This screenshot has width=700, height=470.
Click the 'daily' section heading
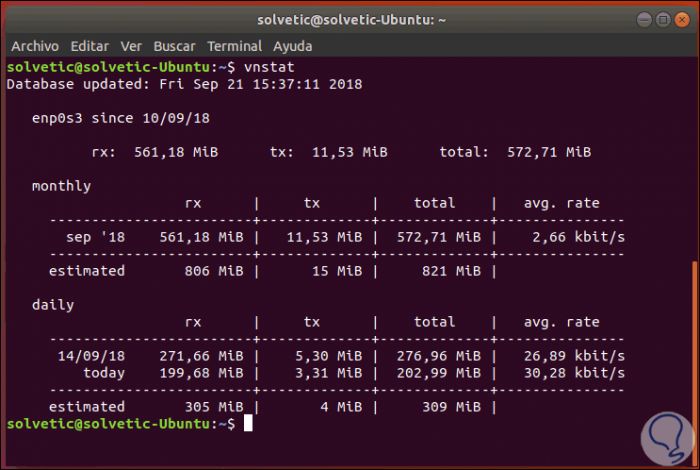tap(53, 305)
